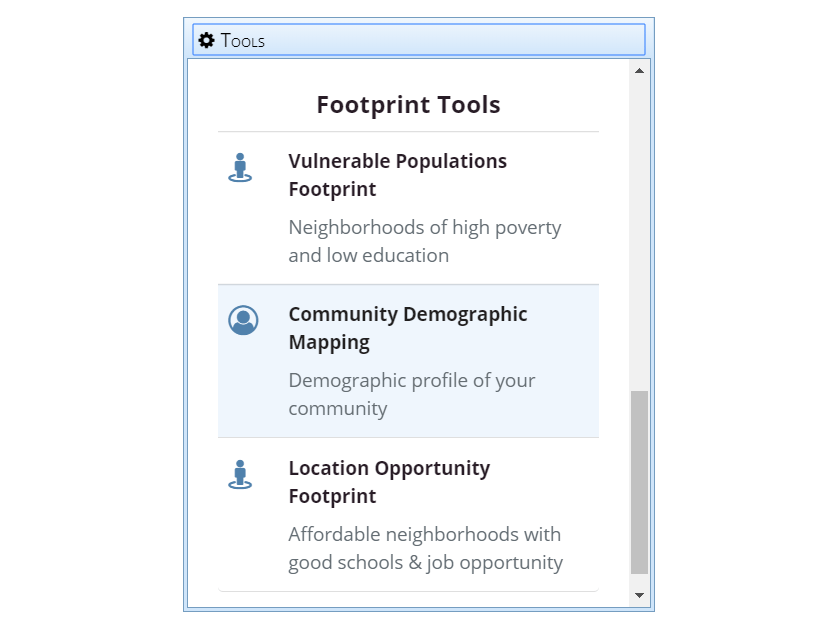This screenshot has height=625, width=833.
Task: Click the Footprint Tools heading
Action: 408,104
